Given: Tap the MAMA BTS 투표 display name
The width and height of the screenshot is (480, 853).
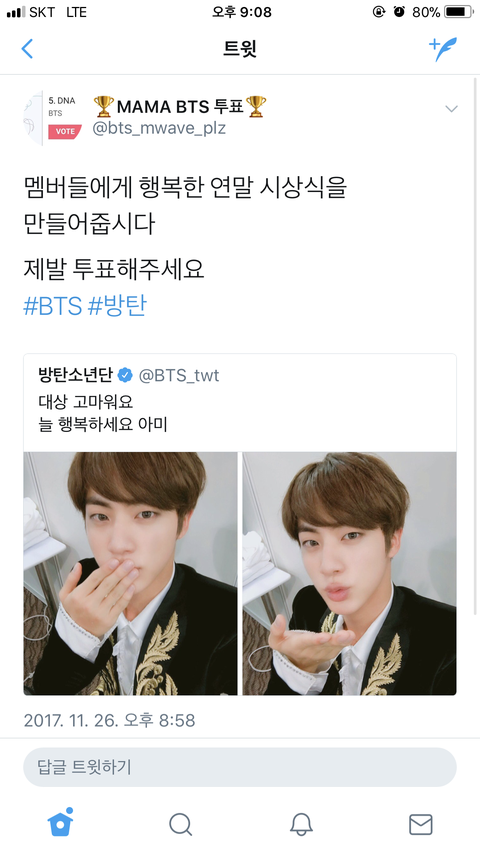Looking at the screenshot, I should pos(180,106).
